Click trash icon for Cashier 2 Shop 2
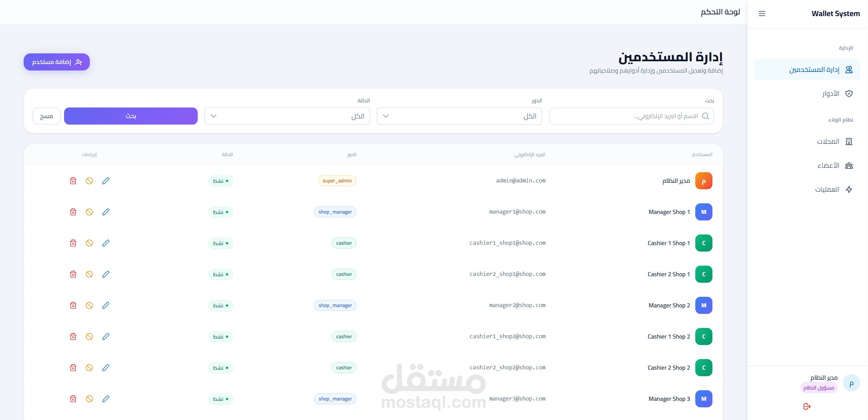This screenshot has height=420, width=868. [73, 368]
